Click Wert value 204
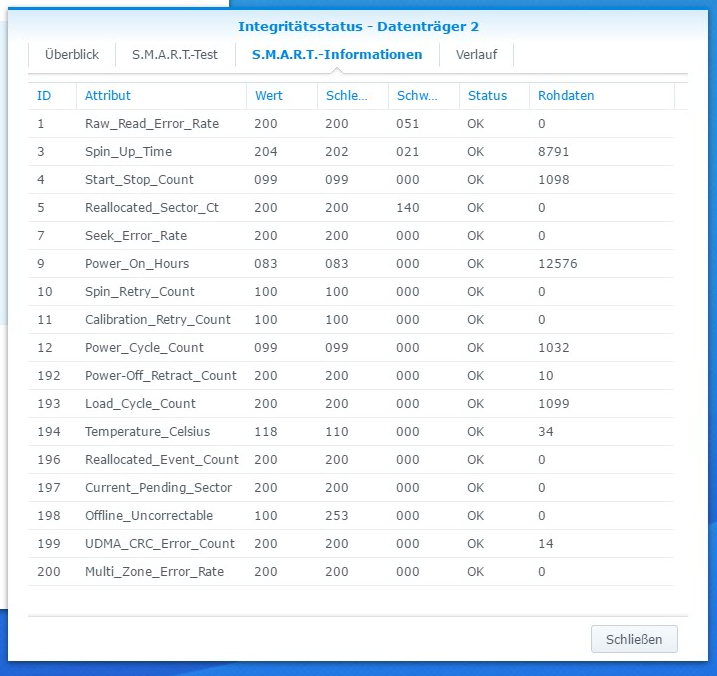Screen dimensions: 717x676 point(266,151)
